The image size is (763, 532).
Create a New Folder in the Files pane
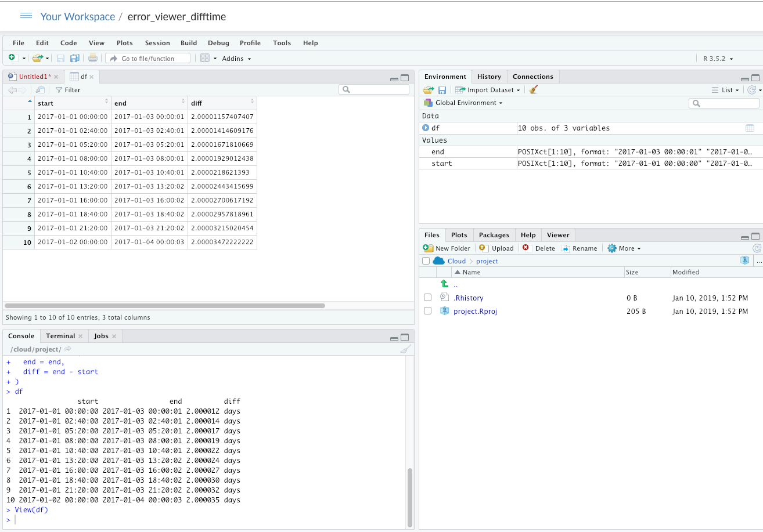(x=446, y=248)
